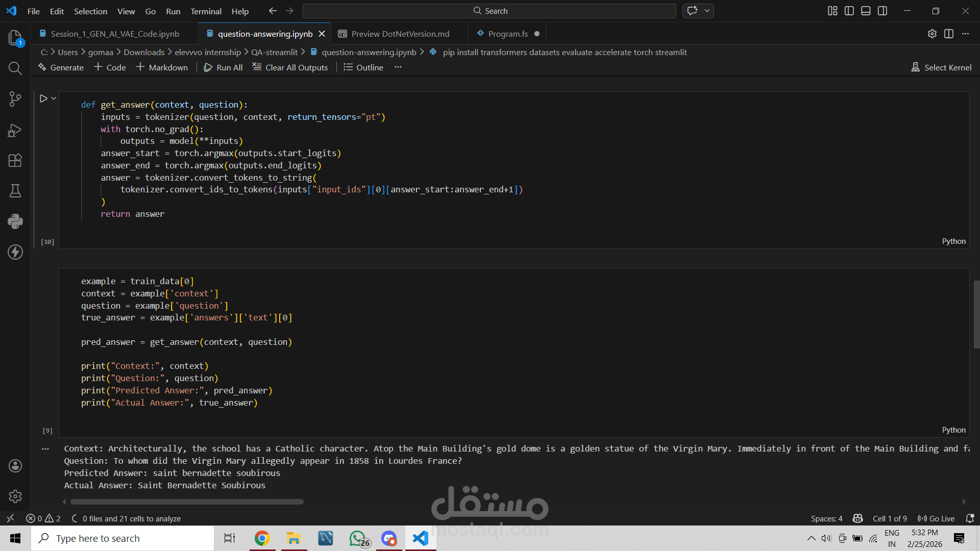This screenshot has width=980, height=551.
Task: Expand cell output more actions ellipsis
Action: (45, 449)
